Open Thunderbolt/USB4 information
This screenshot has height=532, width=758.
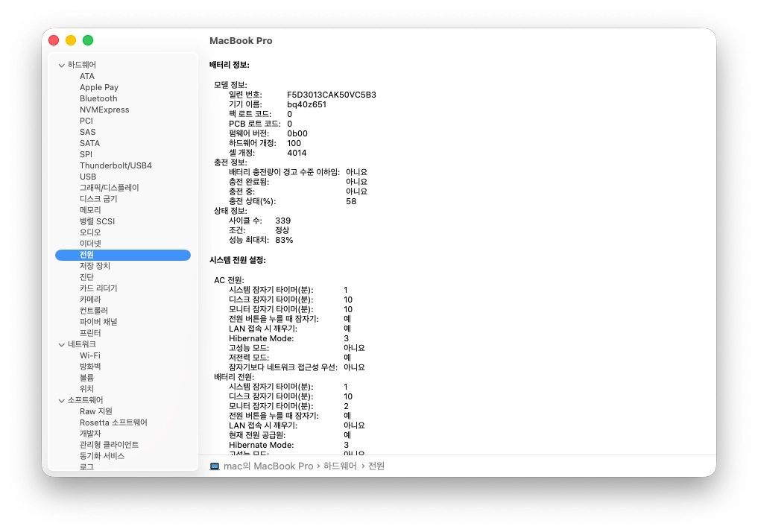pyautogui.click(x=116, y=165)
